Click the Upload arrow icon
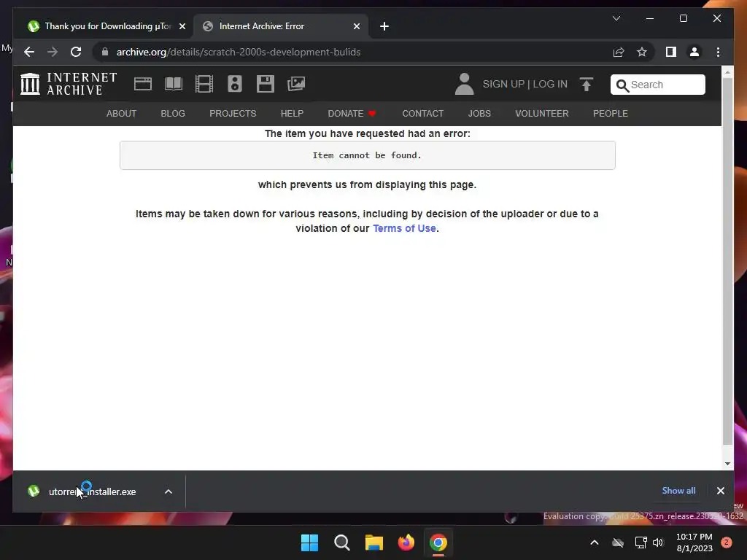747x560 pixels. (587, 85)
